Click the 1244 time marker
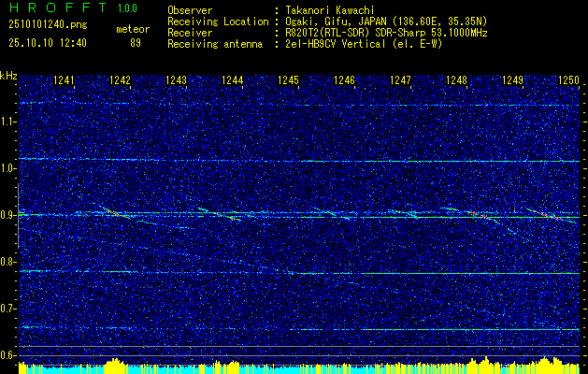This screenshot has width=588, height=374. tap(232, 79)
